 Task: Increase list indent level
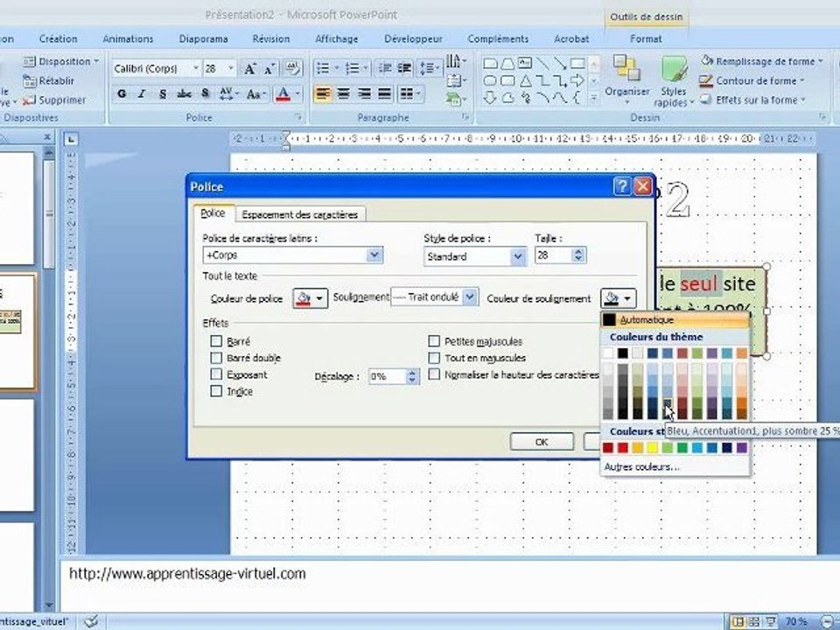404,68
